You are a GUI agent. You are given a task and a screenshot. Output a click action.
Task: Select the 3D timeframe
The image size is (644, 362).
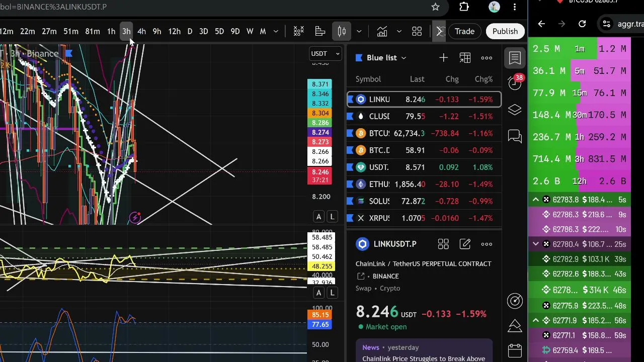click(203, 32)
